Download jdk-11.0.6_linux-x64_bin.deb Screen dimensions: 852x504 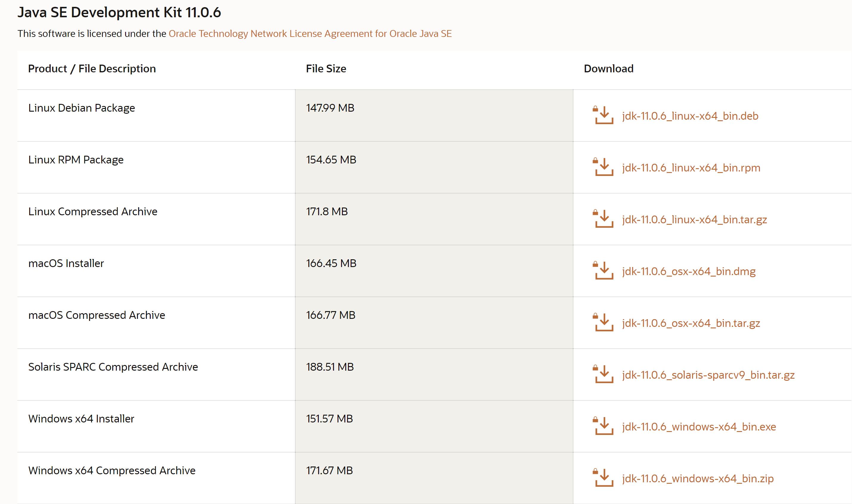tap(690, 116)
